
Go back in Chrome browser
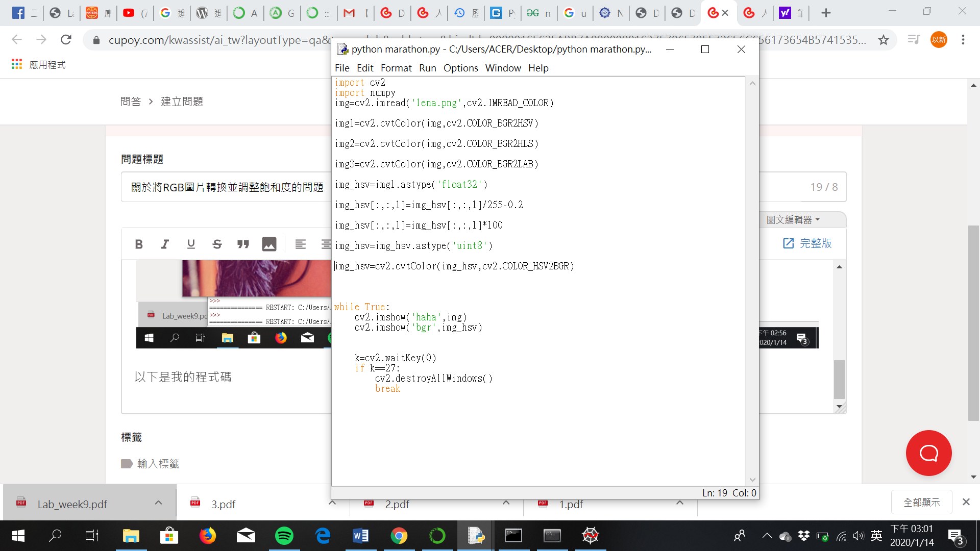click(x=17, y=40)
